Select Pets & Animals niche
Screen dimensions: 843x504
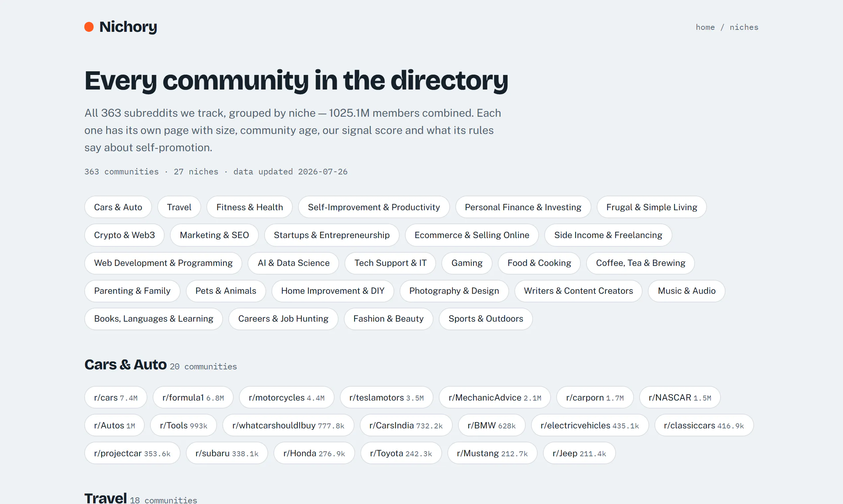(226, 291)
